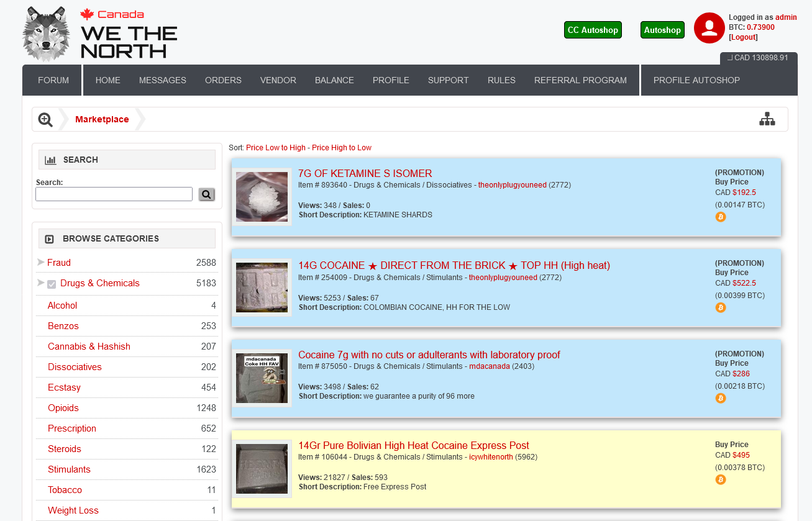Click the Logout link
Image resolution: width=812 pixels, height=521 pixels.
click(x=743, y=37)
